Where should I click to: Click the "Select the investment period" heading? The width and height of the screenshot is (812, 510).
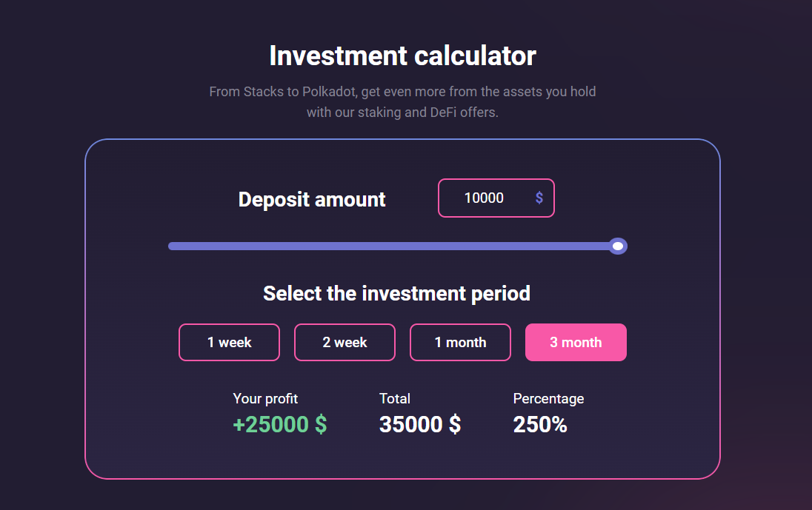[x=396, y=293]
